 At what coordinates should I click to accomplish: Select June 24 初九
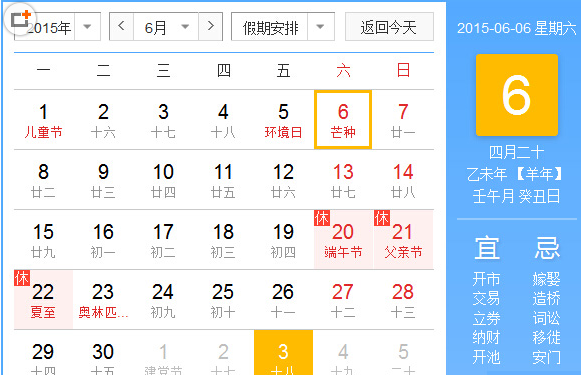(163, 300)
